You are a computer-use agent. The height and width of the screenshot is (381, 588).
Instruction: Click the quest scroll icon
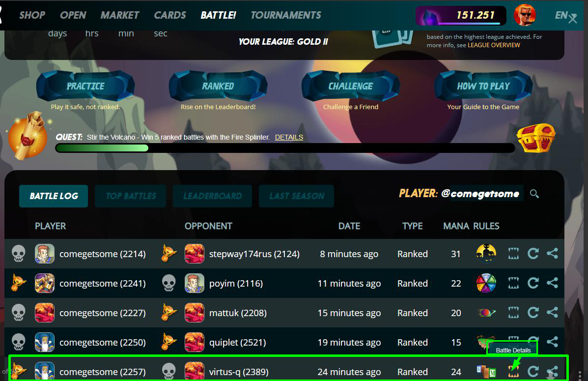(28, 135)
